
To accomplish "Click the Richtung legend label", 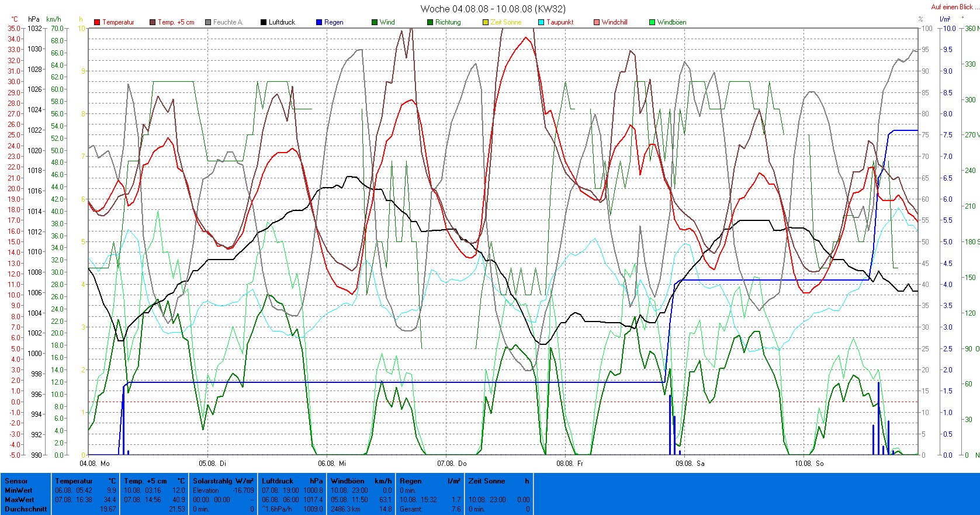I will (x=448, y=22).
